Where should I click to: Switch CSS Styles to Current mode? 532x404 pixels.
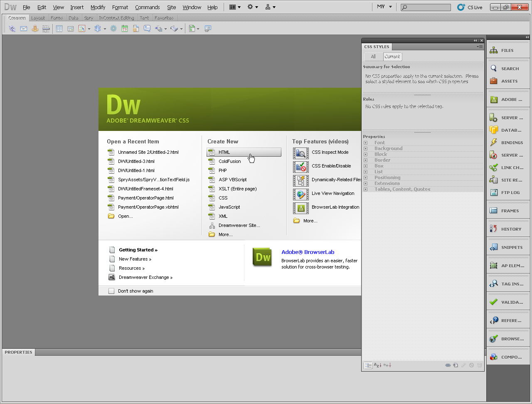point(392,57)
